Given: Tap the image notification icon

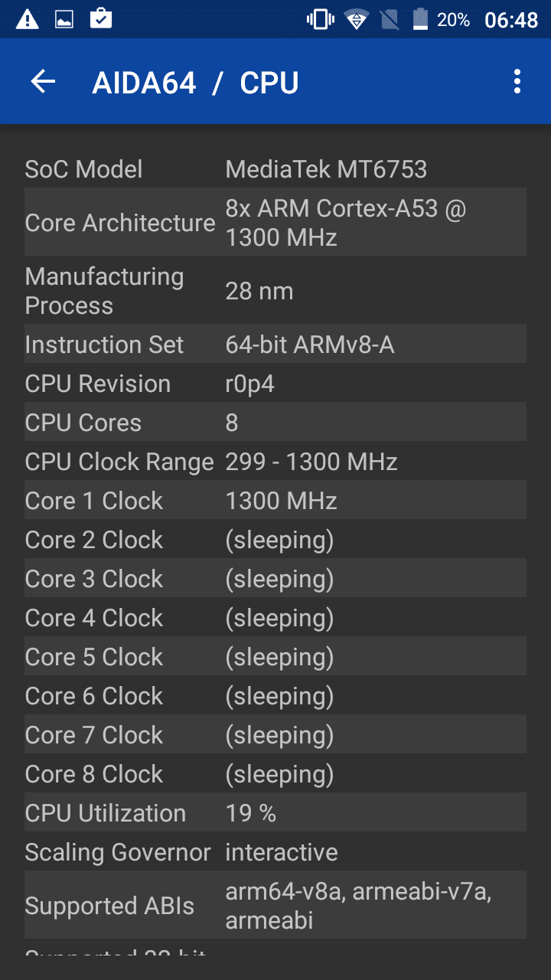Looking at the screenshot, I should tap(64, 20).
